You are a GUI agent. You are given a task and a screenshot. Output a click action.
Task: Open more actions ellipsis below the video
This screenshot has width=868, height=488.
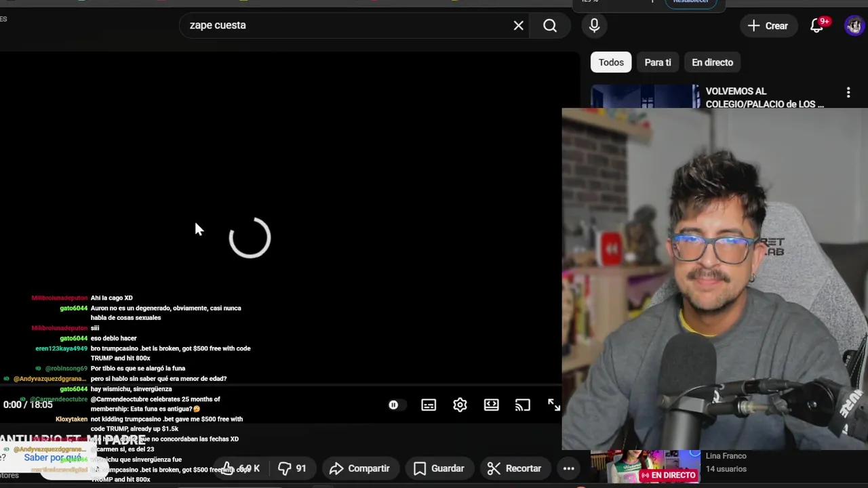click(569, 468)
